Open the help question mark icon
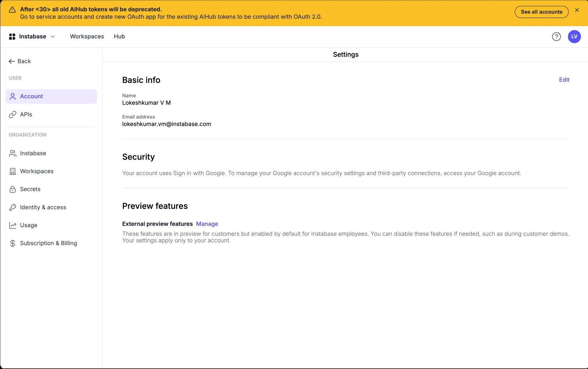Viewport: 588px width, 369px height. point(556,37)
